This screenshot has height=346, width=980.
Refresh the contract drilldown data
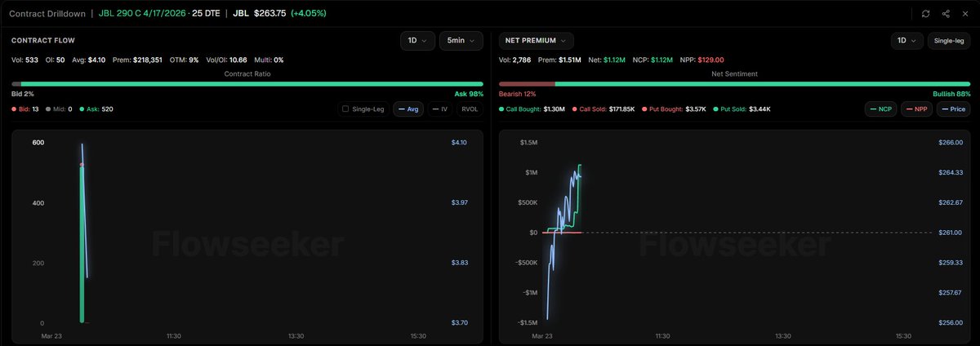pos(925,14)
